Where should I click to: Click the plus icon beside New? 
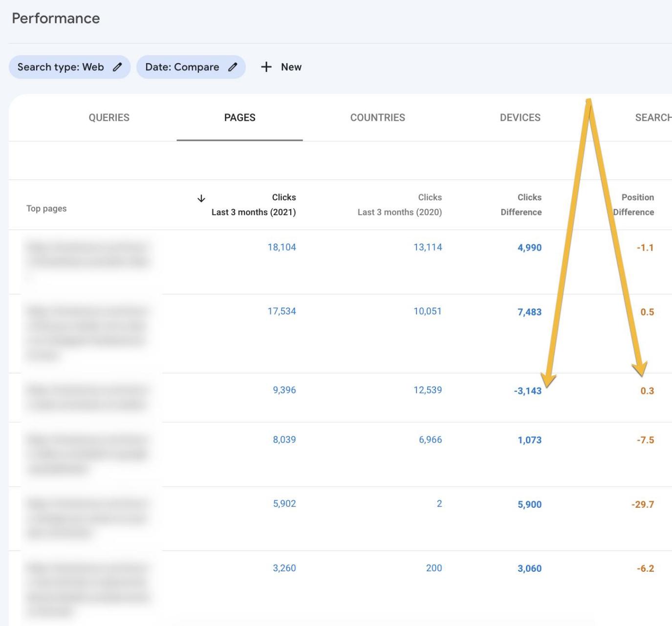pyautogui.click(x=265, y=67)
